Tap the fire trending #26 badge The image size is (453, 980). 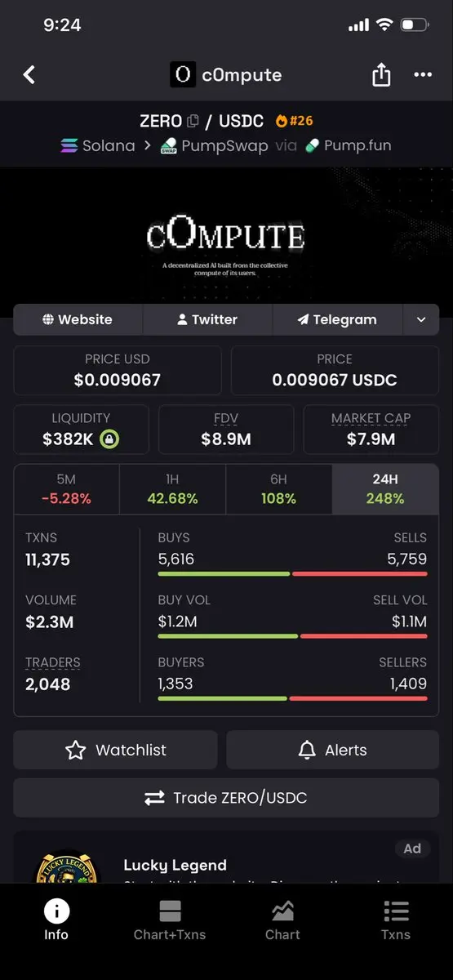pyautogui.click(x=295, y=121)
